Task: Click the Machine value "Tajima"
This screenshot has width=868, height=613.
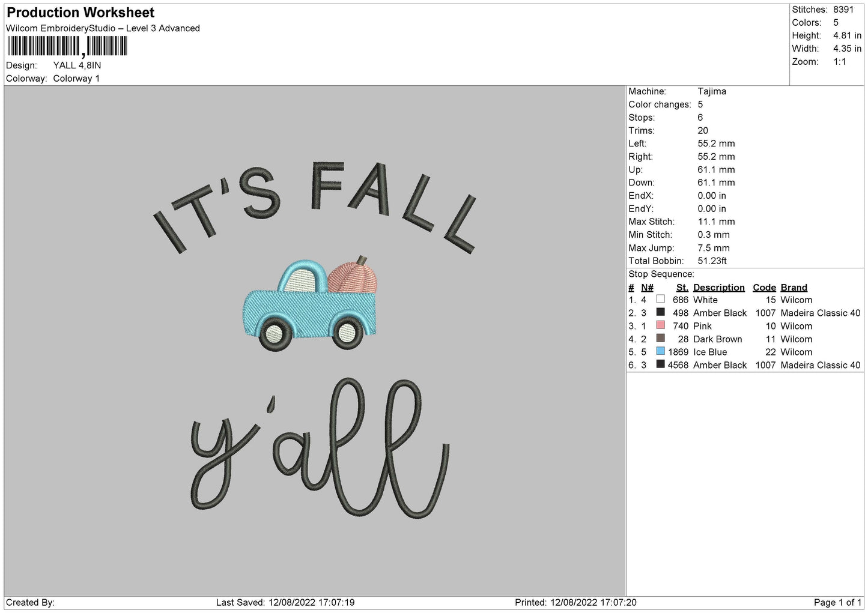Action: click(x=712, y=91)
